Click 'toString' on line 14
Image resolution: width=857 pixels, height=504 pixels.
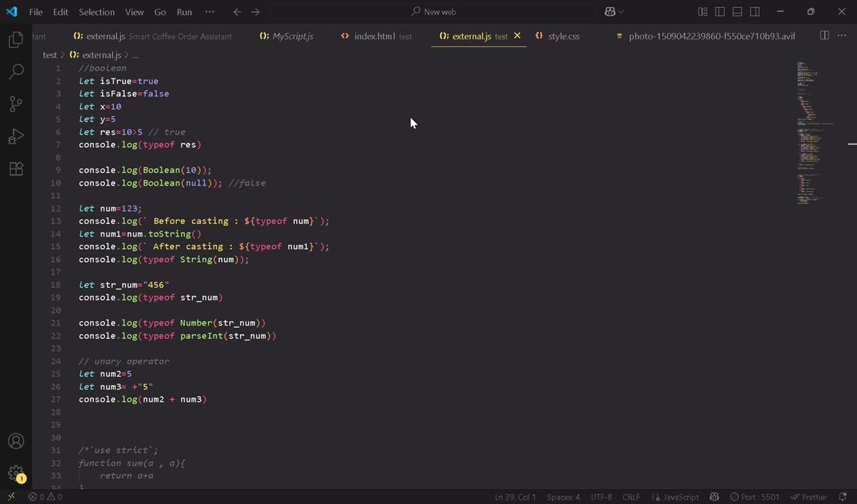tap(169, 233)
